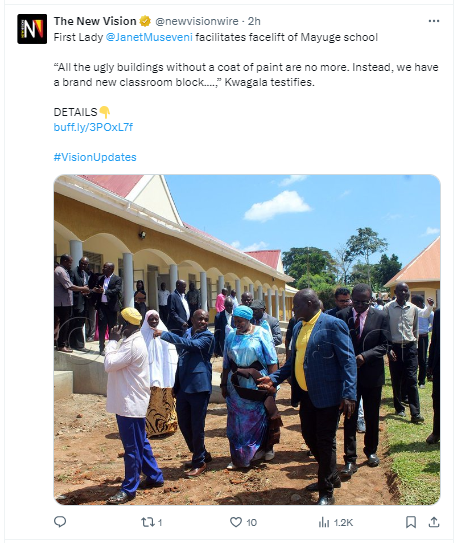Open the @newvisionwire handle
The width and height of the screenshot is (458, 543).
pyautogui.click(x=197, y=21)
